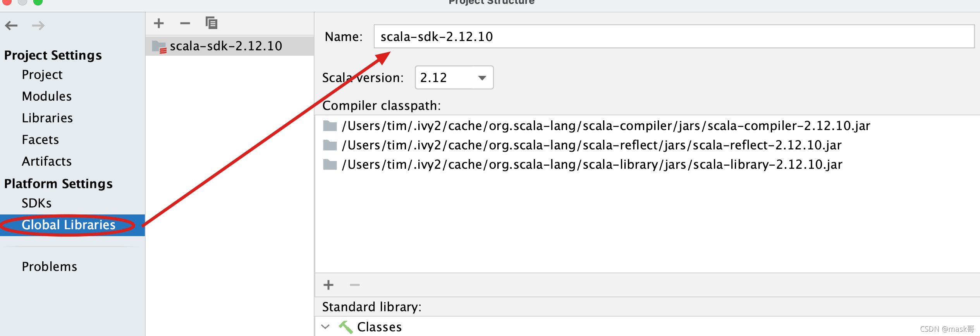The width and height of the screenshot is (980, 336).
Task: Open SDKs under Platform Settings
Action: (x=37, y=202)
